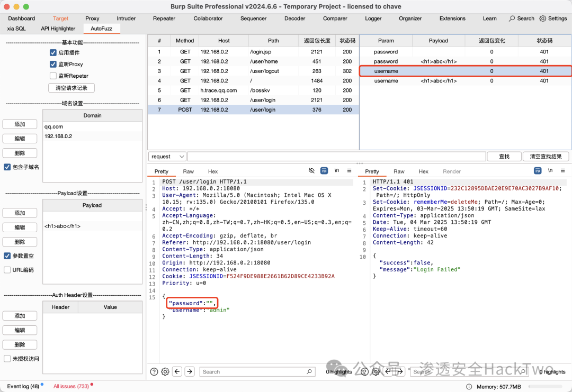Toggle 参数置空 checkbox
Viewport: 572px width, 392px height.
coord(7,256)
